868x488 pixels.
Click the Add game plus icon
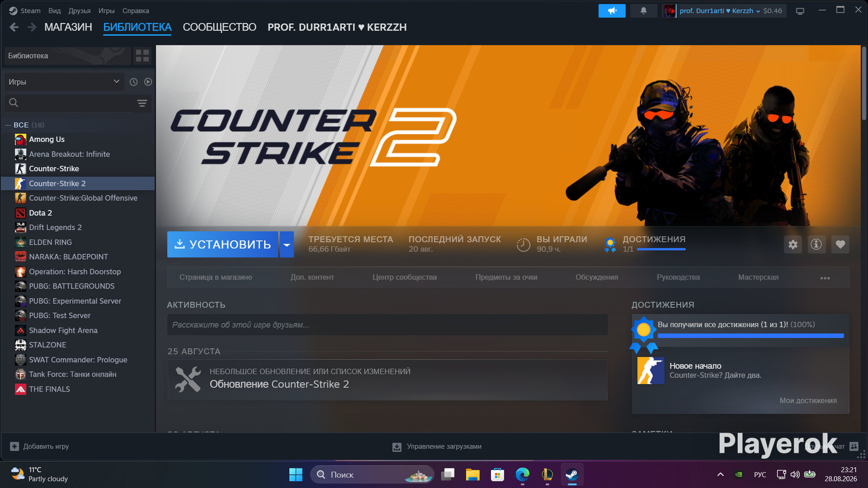15,447
